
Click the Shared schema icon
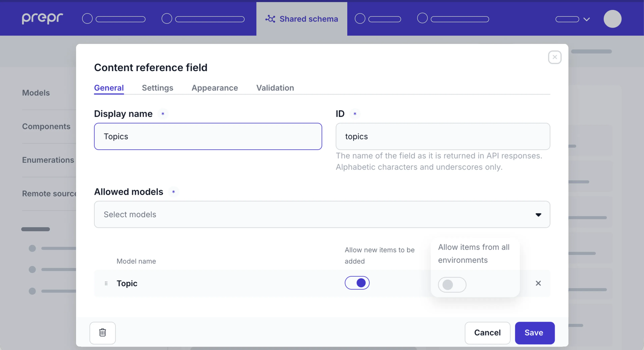270,19
